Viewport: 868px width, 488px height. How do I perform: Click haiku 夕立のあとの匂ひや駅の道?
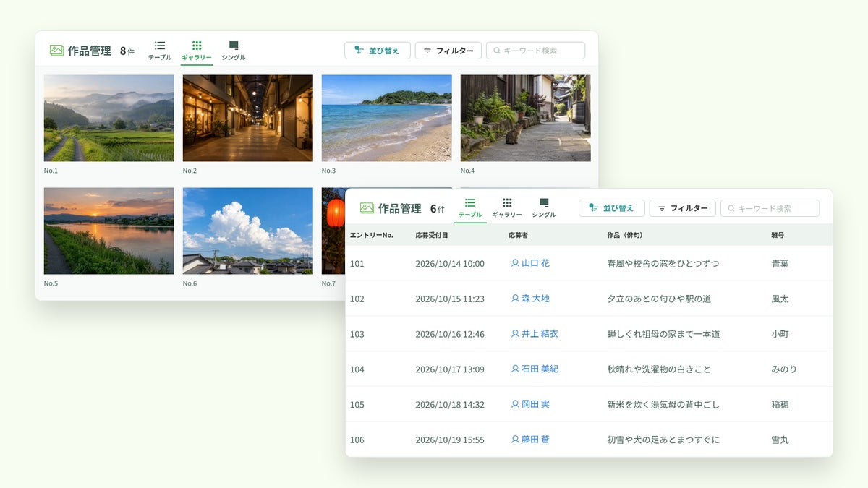(x=659, y=299)
